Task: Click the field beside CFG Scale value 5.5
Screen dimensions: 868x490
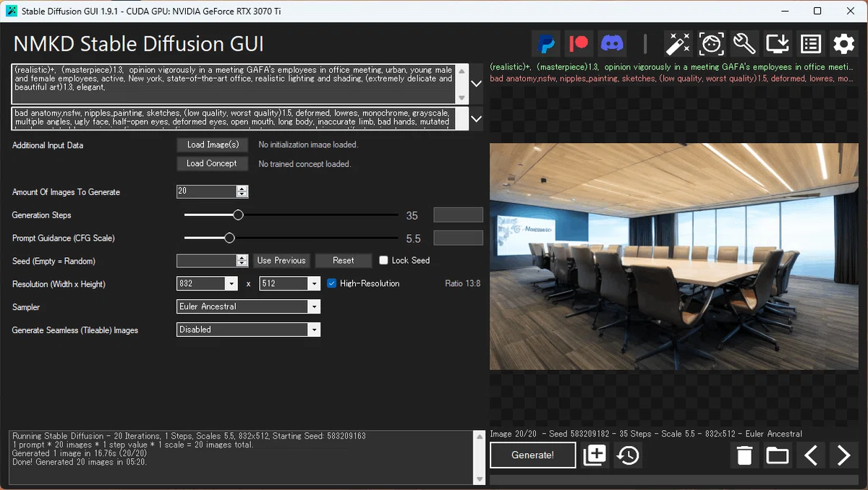Action: pyautogui.click(x=458, y=238)
